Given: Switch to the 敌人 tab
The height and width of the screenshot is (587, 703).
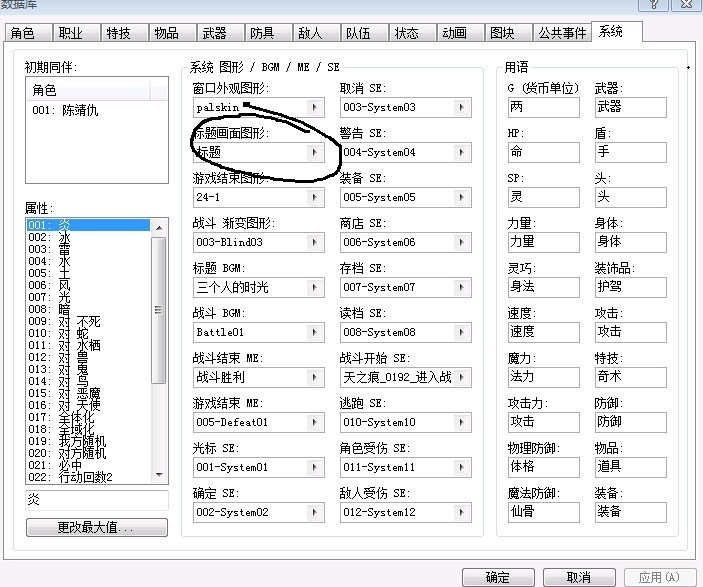Looking at the screenshot, I should pyautogui.click(x=317, y=33).
